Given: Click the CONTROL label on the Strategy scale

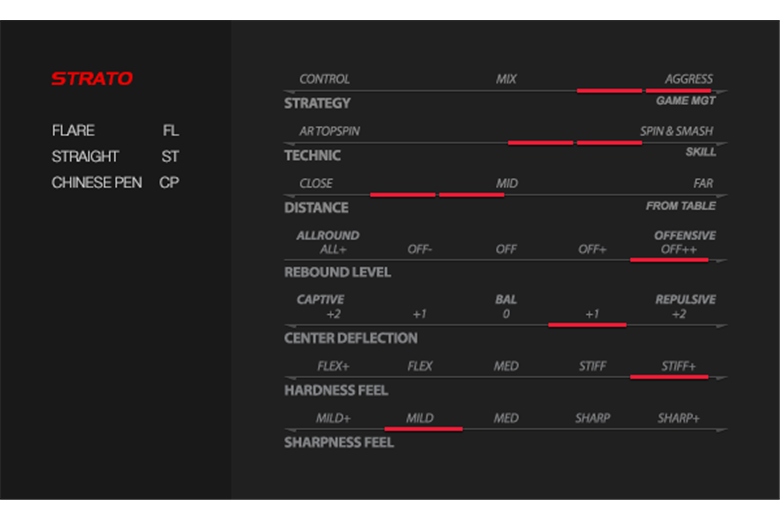Looking at the screenshot, I should [x=324, y=79].
